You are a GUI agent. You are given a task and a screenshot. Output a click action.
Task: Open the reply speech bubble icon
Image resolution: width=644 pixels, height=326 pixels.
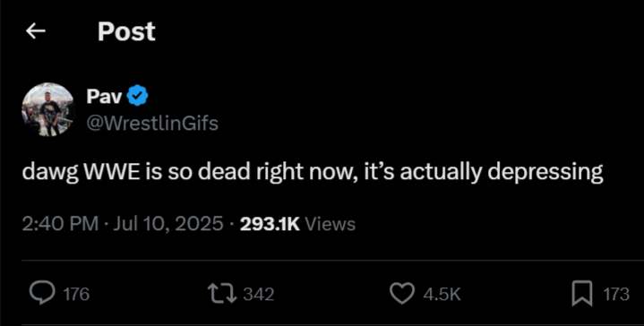(x=42, y=294)
